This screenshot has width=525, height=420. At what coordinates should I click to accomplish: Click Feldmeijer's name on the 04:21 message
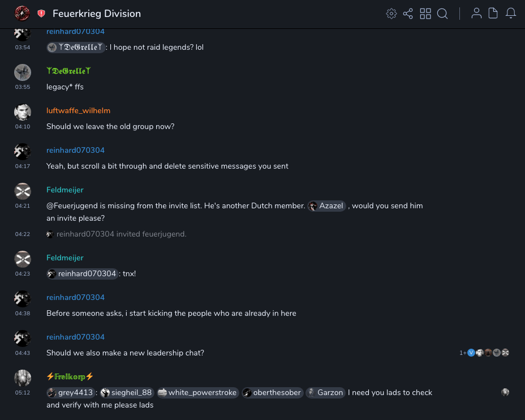(65, 190)
